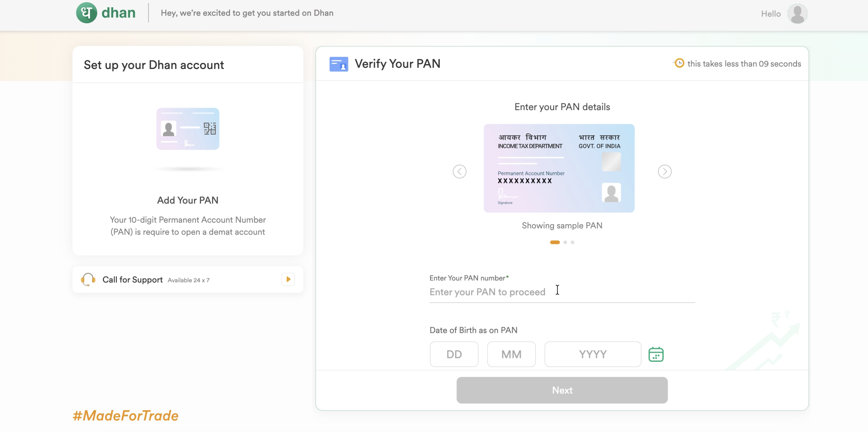Click the clock timer icon
Viewport: 868px width, 432px height.
[679, 63]
